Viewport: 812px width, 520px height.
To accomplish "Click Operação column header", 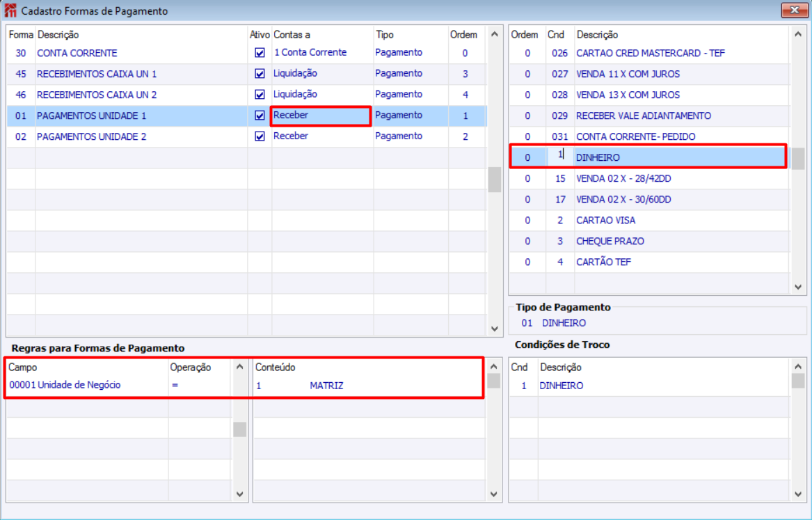I will pyautogui.click(x=190, y=368).
